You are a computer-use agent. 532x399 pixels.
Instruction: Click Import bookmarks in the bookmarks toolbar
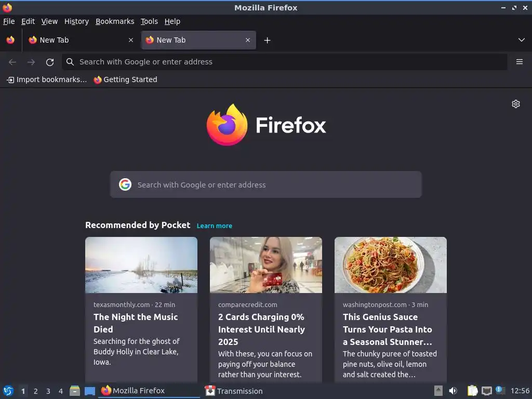click(x=47, y=79)
